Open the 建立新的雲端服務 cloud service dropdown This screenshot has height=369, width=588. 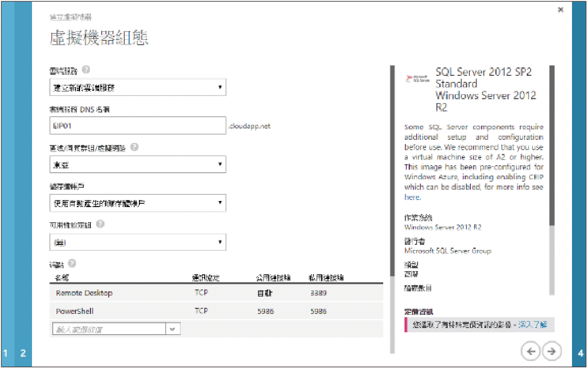(138, 88)
